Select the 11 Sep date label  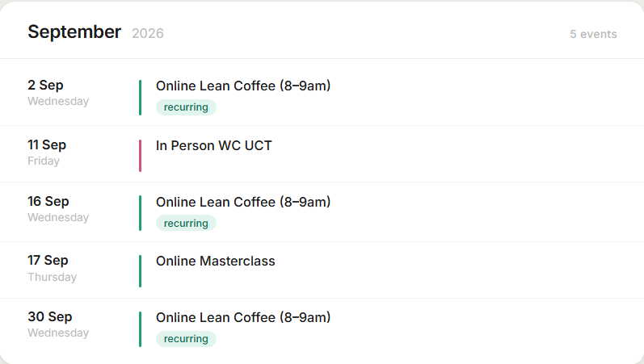pyautogui.click(x=47, y=144)
